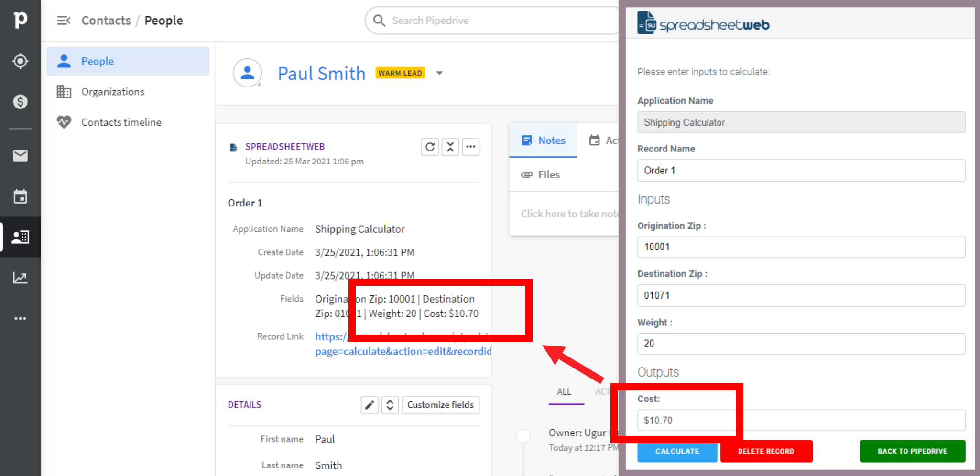
Task: Click the DETAILS section heading
Action: pyautogui.click(x=244, y=405)
